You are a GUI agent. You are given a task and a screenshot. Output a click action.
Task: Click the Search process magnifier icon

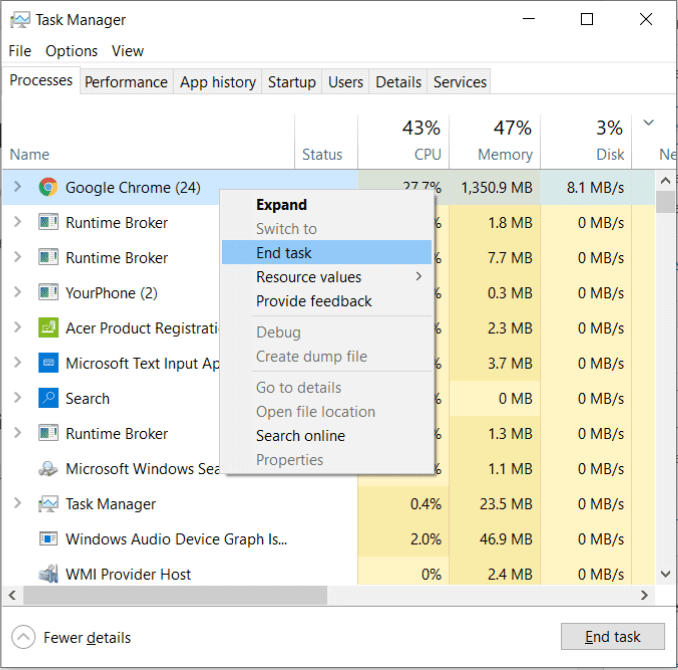[x=47, y=398]
